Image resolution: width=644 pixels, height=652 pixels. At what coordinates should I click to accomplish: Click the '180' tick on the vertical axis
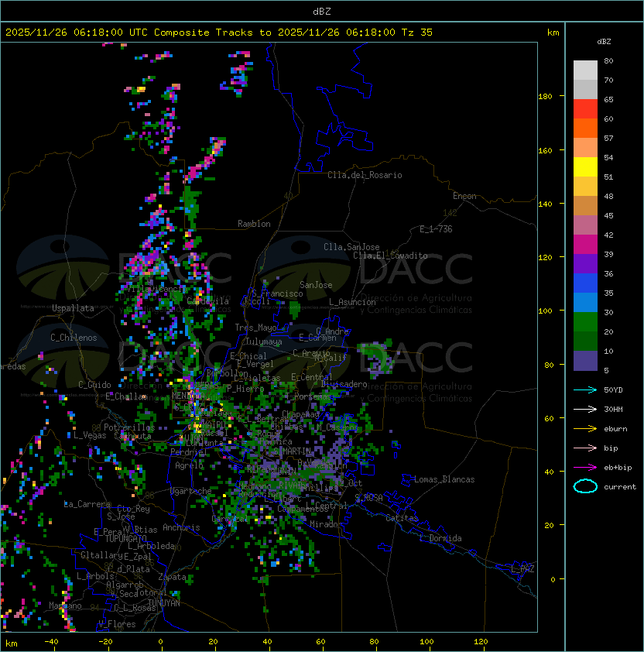tap(545, 97)
